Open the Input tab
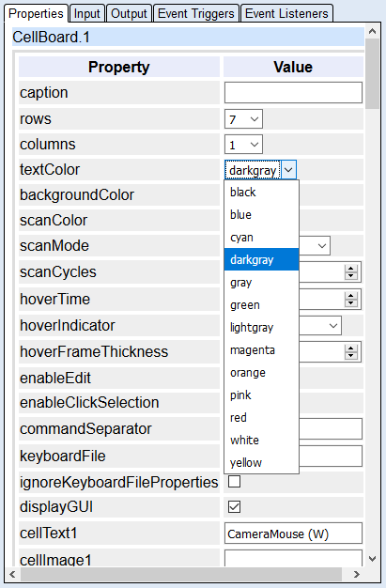This screenshot has width=386, height=588. (x=87, y=13)
